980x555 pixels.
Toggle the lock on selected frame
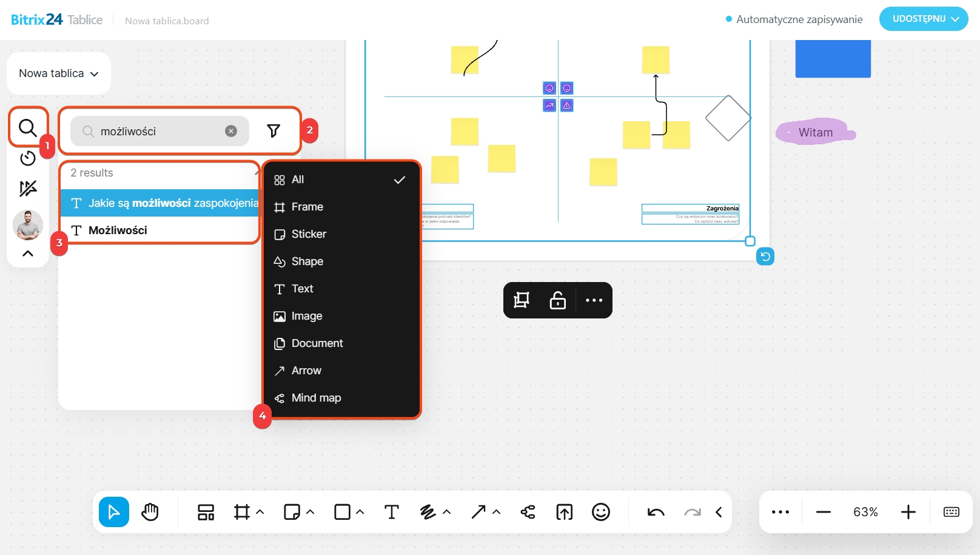(557, 300)
